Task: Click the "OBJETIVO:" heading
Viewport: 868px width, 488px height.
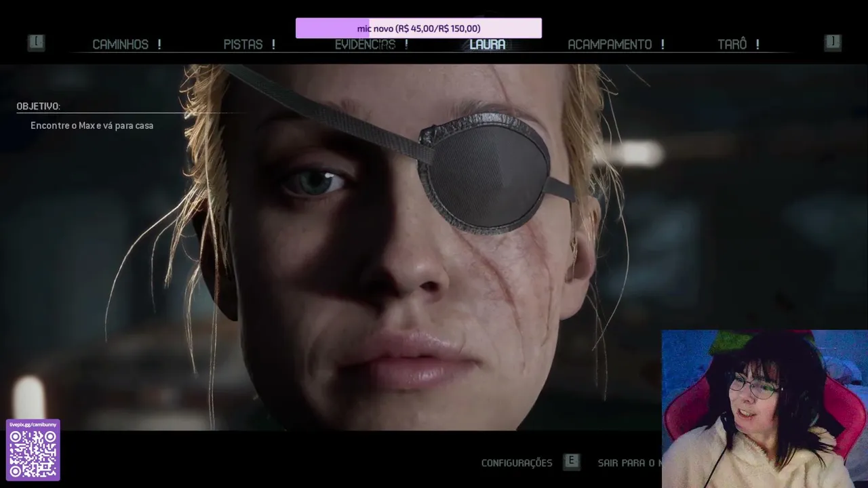Action: click(38, 106)
